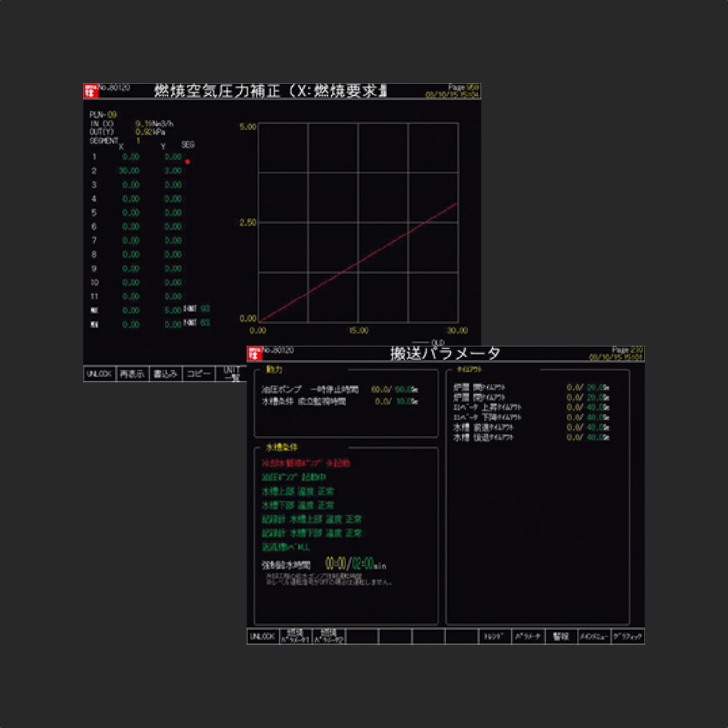Image resolution: width=728 pixels, height=728 pixels.
Task: Click the 水槽上部 温度 正常 status line
Action: (x=298, y=491)
